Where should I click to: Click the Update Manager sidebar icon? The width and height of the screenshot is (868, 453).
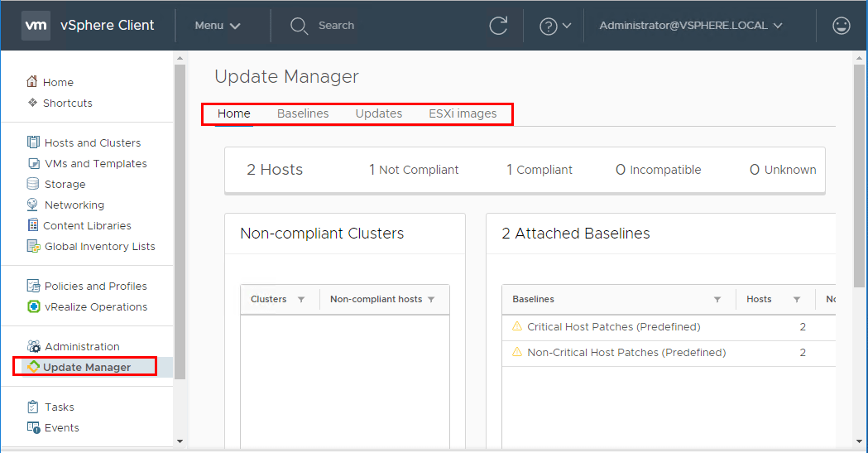coord(33,367)
